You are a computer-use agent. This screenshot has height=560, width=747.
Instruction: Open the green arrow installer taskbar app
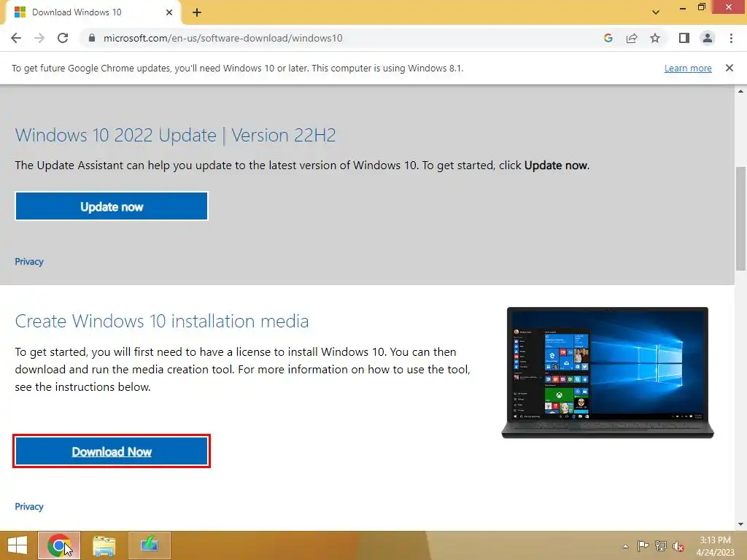[150, 545]
